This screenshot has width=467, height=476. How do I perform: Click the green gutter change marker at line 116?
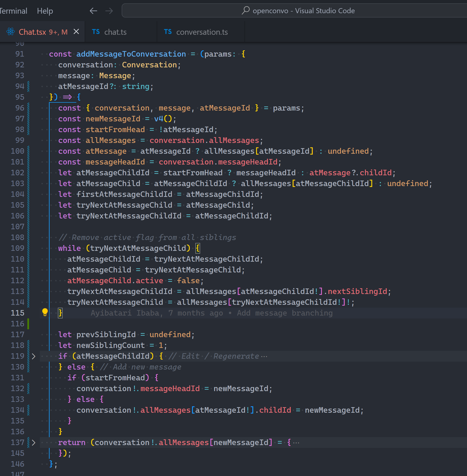pos(28,324)
